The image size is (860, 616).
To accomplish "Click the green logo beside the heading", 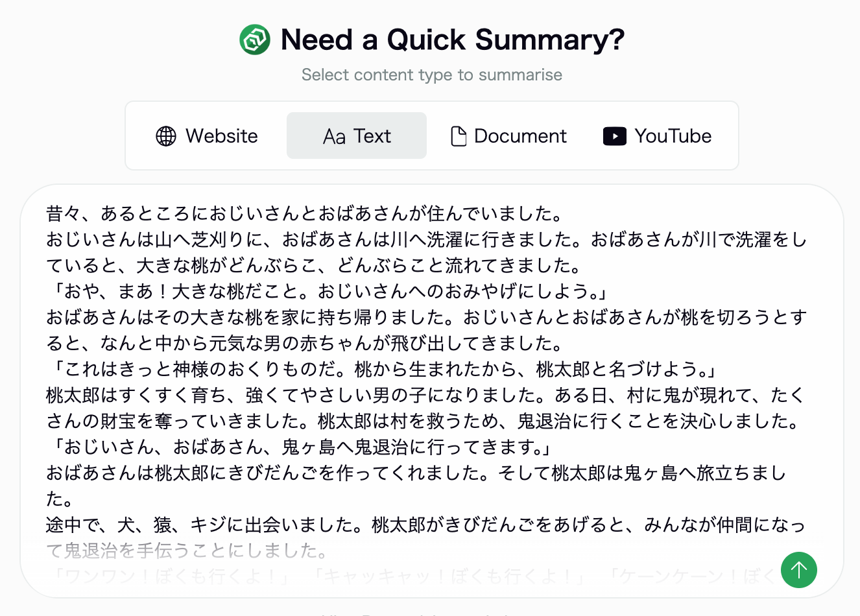I will (255, 40).
